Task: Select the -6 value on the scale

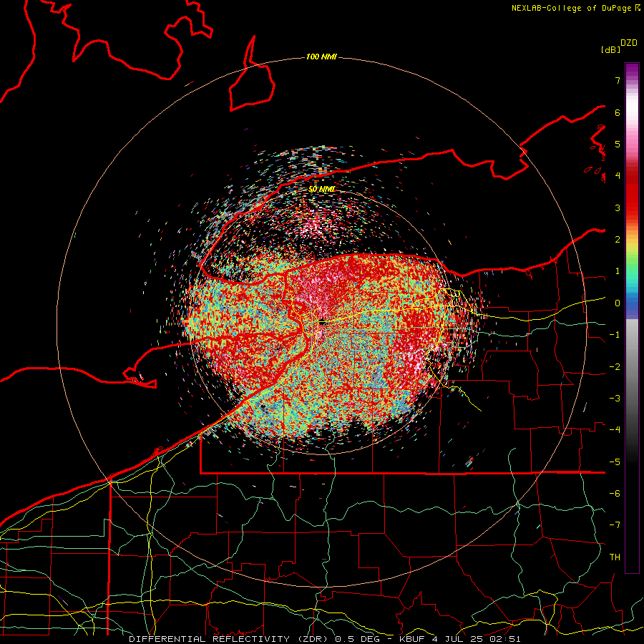Action: 615,493
